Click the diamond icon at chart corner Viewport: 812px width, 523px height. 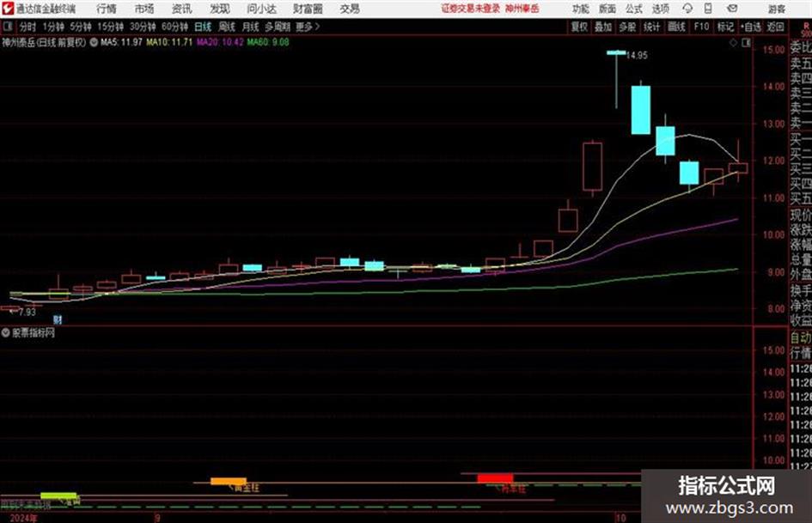tap(733, 43)
